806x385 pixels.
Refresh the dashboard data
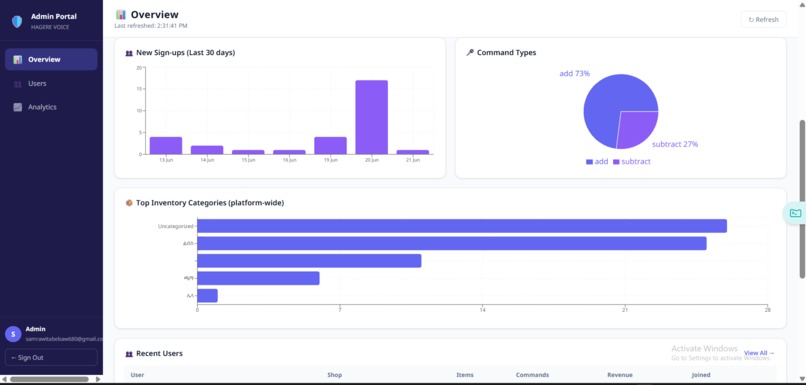(763, 20)
